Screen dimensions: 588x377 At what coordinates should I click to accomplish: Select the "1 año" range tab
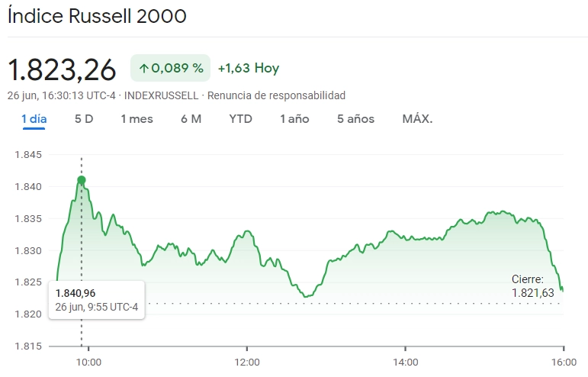[294, 119]
